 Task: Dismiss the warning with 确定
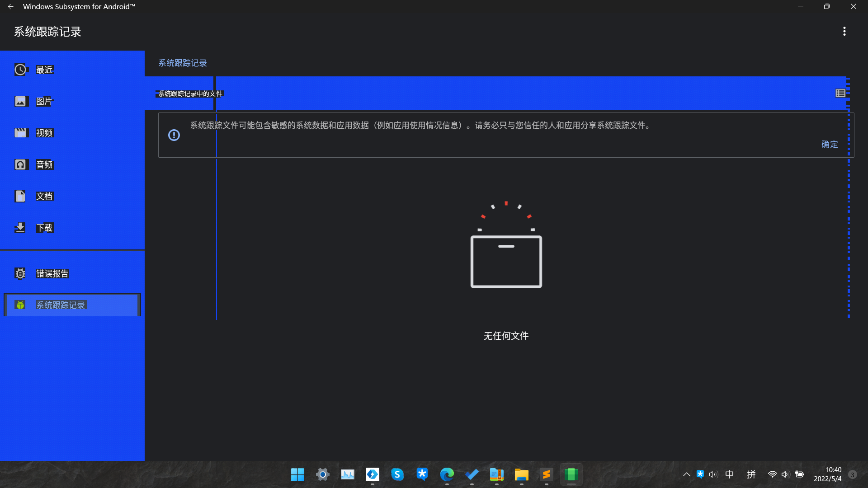point(829,144)
